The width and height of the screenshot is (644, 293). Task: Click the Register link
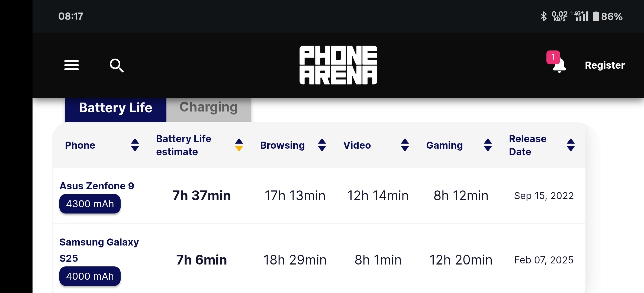(605, 65)
